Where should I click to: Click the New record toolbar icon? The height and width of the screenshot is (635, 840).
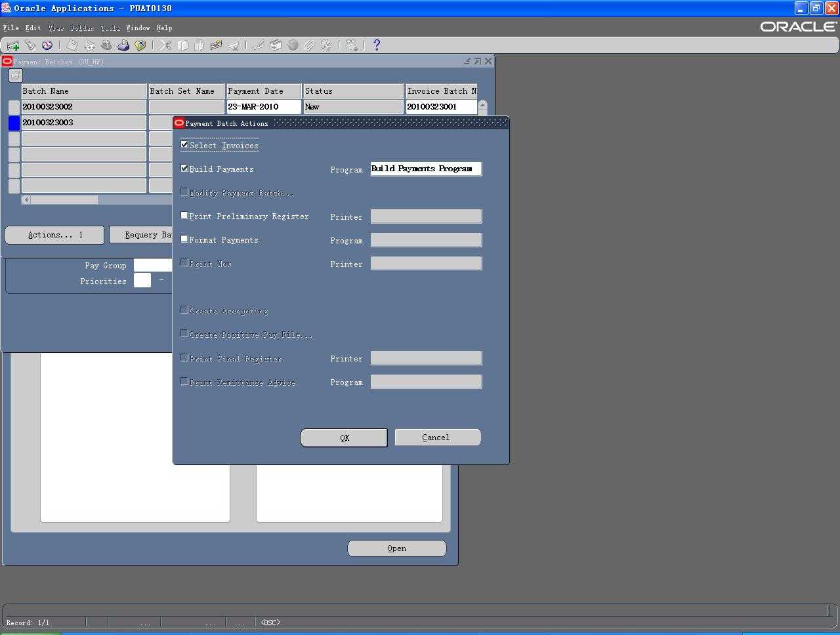coord(12,45)
